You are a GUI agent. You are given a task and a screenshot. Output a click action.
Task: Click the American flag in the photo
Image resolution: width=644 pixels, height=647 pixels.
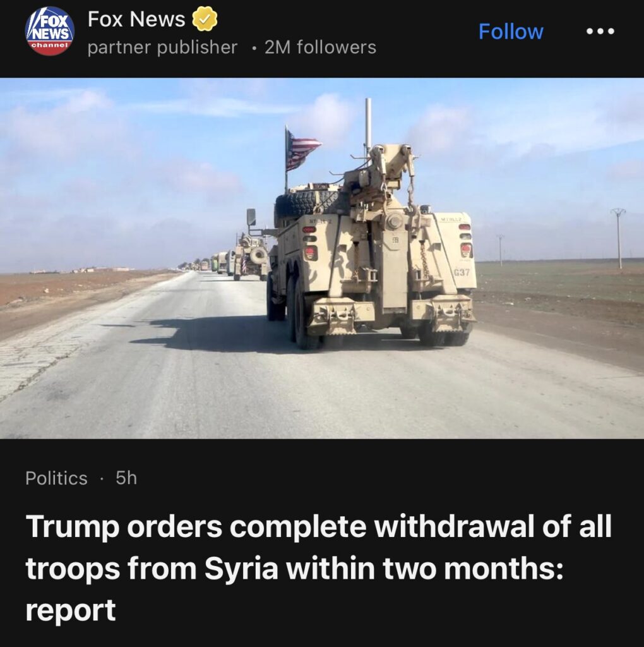click(303, 149)
